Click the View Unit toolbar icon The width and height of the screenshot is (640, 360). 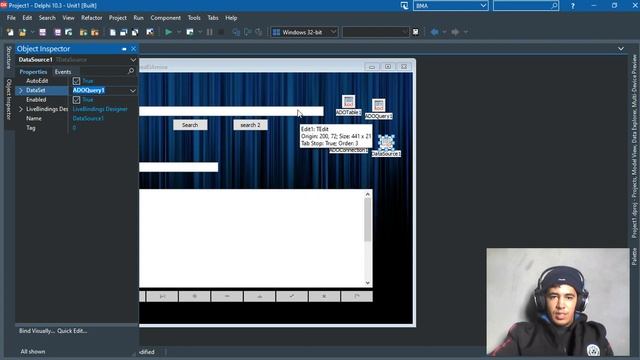(x=113, y=32)
